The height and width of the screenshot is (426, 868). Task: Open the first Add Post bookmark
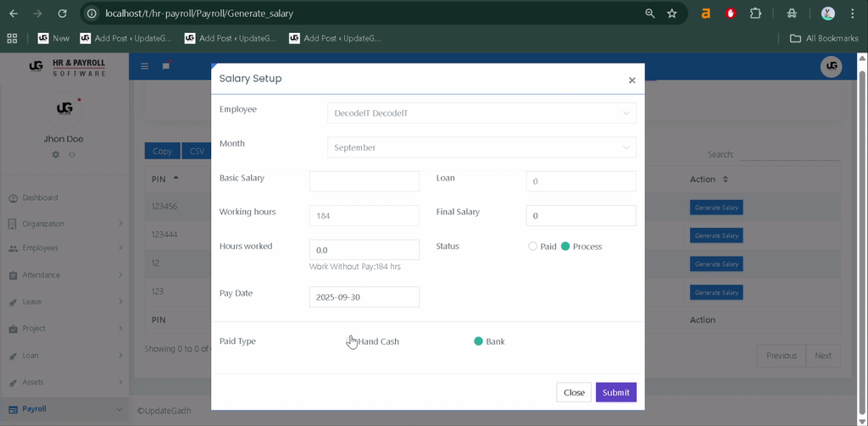[126, 38]
